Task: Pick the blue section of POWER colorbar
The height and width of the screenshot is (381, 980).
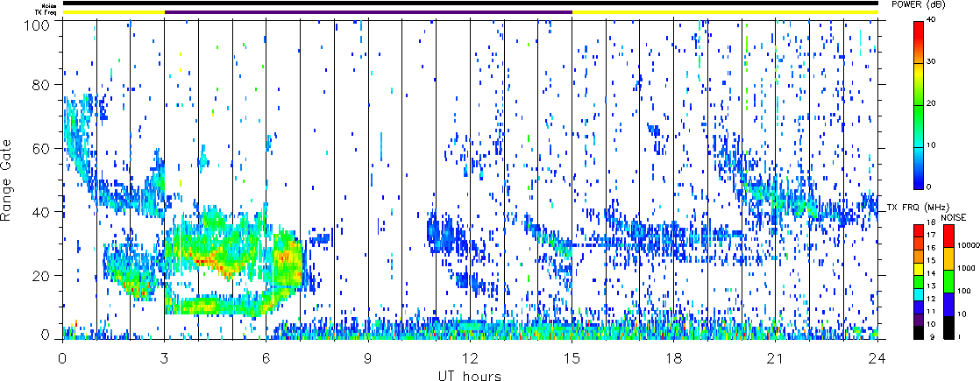Action: point(919,178)
